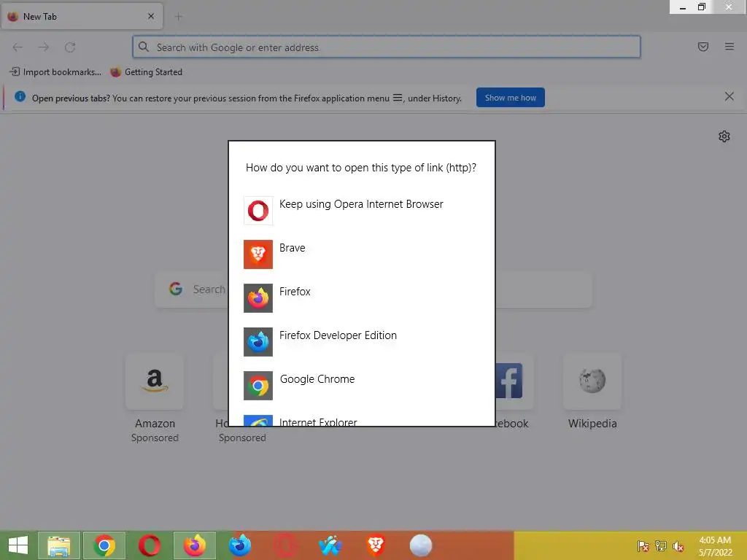This screenshot has width=747, height=560.
Task: Open Waterfox taskbar icon
Action: click(330, 545)
